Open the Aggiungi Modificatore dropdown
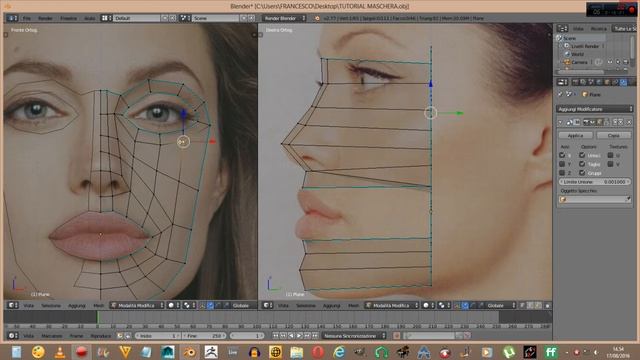The height and width of the screenshot is (360, 640). [x=594, y=109]
